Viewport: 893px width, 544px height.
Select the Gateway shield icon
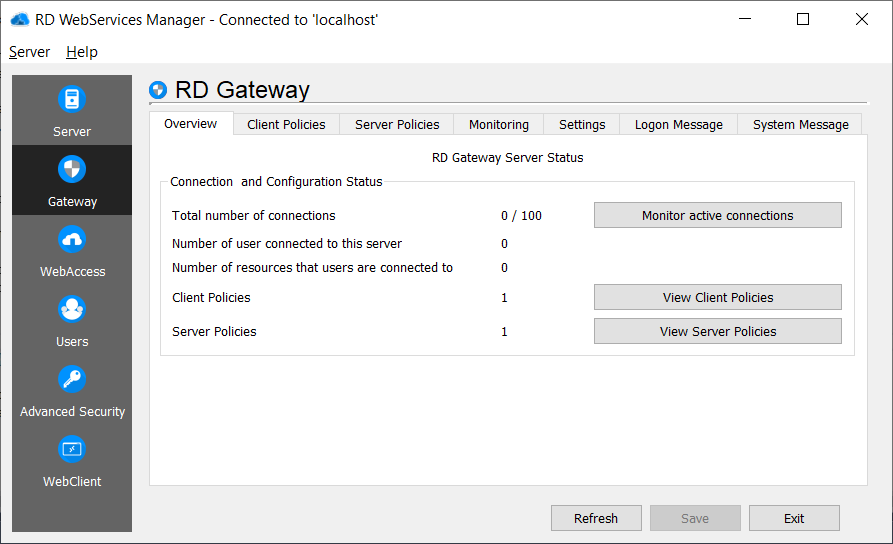[72, 170]
